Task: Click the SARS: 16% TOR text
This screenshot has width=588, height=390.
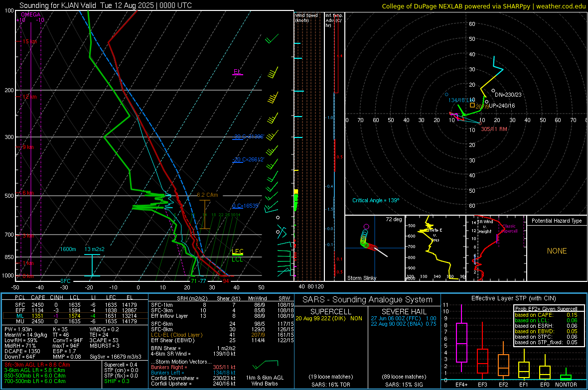Action: pos(330,385)
